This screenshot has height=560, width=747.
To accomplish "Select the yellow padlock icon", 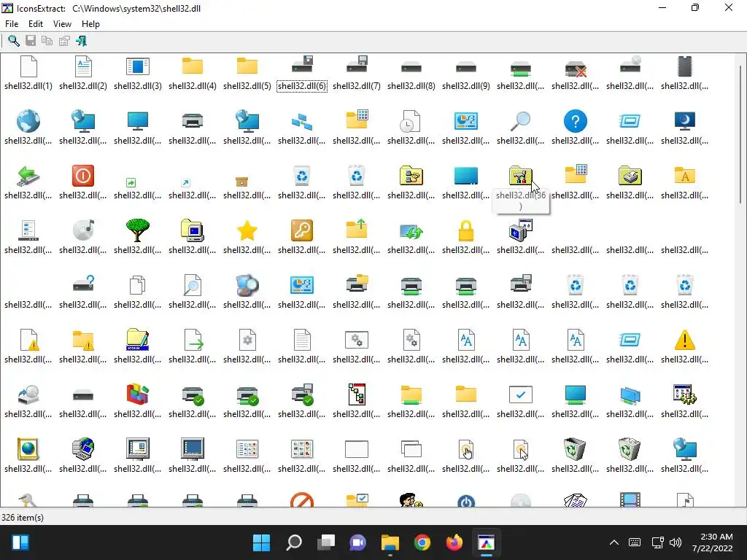I will (x=466, y=230).
